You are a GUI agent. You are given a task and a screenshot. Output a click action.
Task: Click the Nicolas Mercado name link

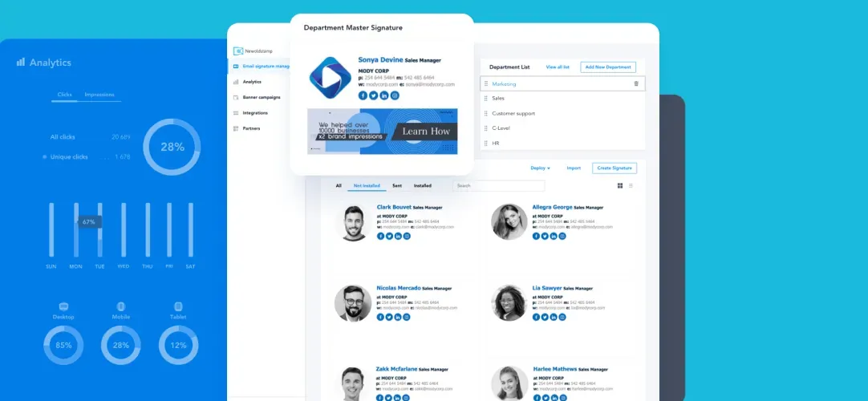(x=399, y=288)
